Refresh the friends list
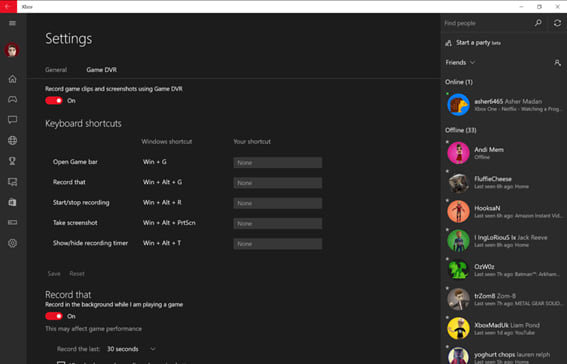567x364 pixels. click(x=557, y=23)
